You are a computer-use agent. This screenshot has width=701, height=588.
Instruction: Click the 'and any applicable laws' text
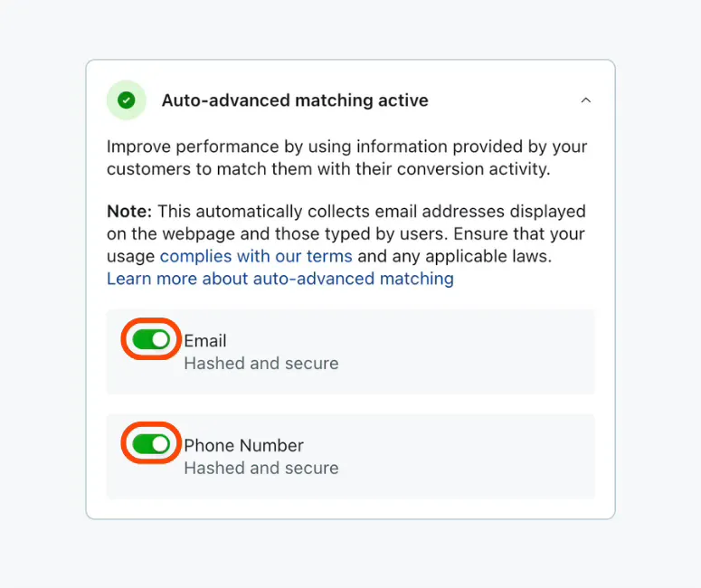tap(455, 256)
